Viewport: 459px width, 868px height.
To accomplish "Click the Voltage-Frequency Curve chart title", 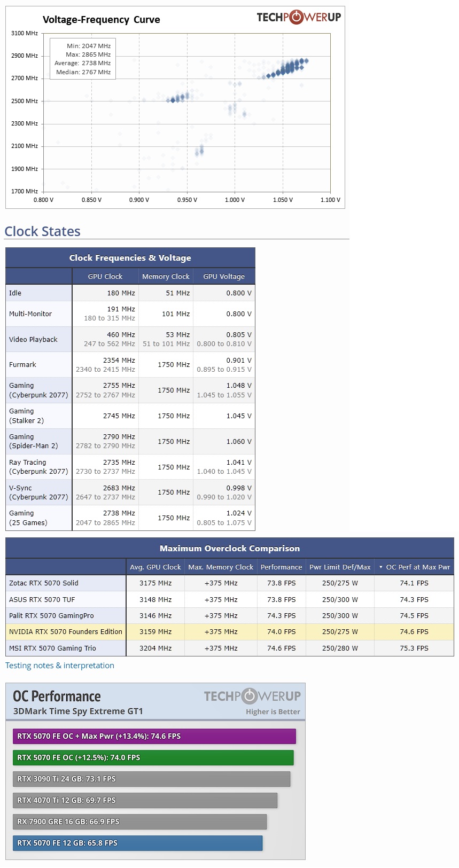I will coord(102,20).
